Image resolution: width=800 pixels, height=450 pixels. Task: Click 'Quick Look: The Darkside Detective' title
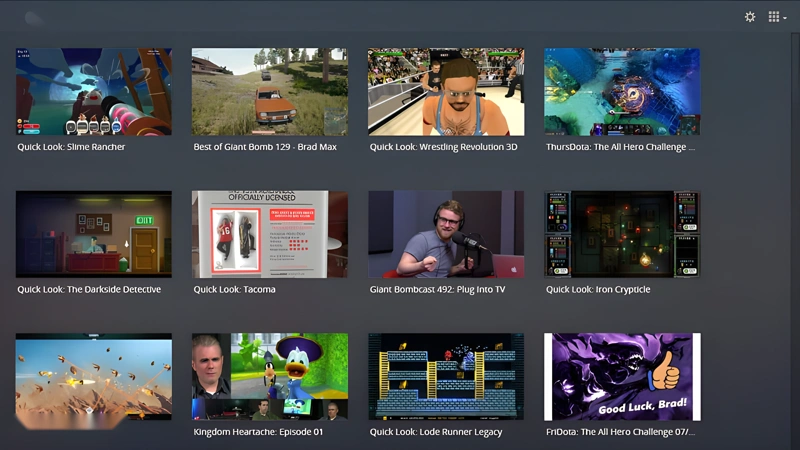point(89,289)
